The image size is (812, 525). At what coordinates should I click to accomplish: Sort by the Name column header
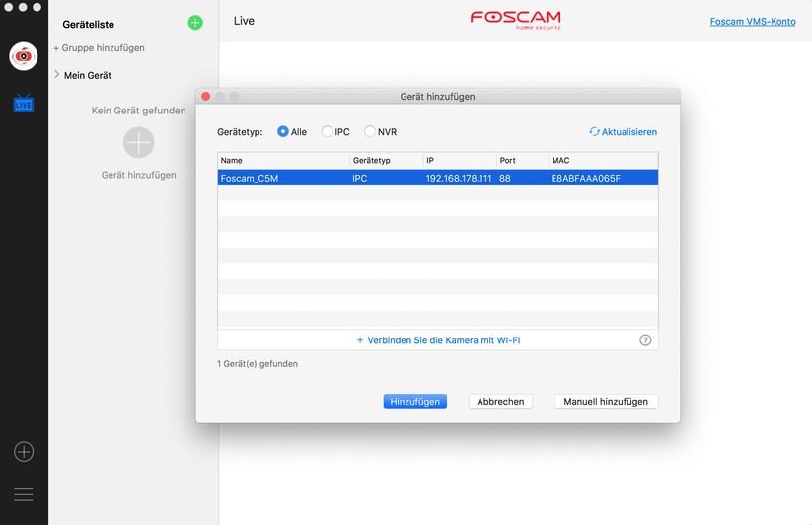tap(284, 161)
